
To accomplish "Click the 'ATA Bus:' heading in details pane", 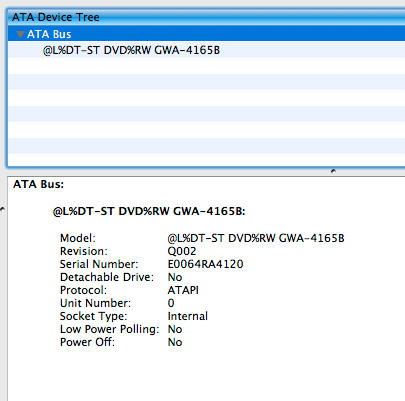I will click(38, 184).
